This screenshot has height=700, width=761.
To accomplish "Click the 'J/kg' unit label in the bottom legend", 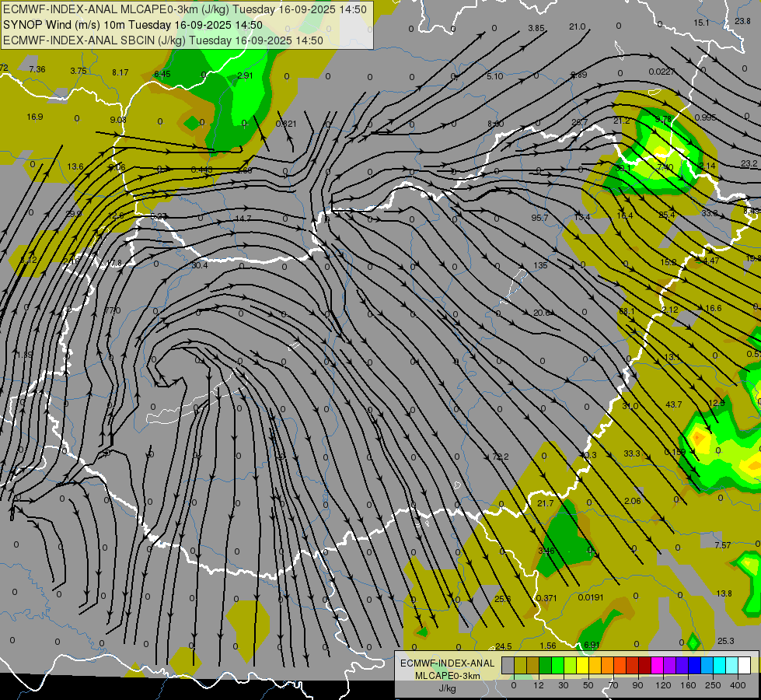I will point(447,688).
